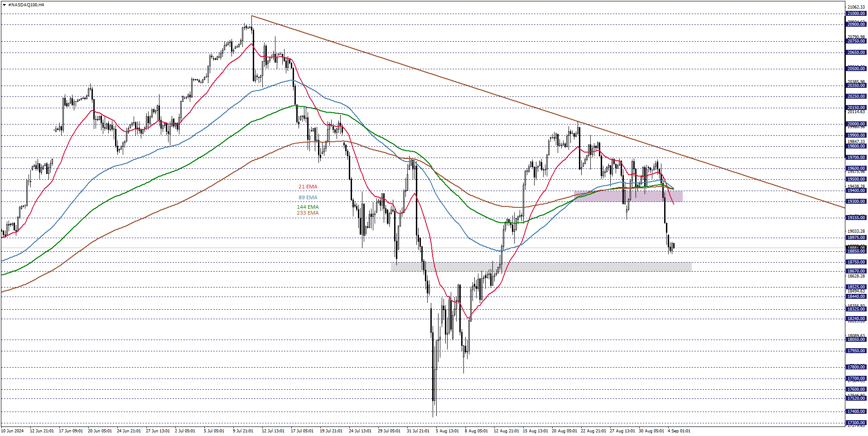Click the #NASDAQ100,H4 chart title
Viewport: 868px width, 436px height.
[x=26, y=5]
